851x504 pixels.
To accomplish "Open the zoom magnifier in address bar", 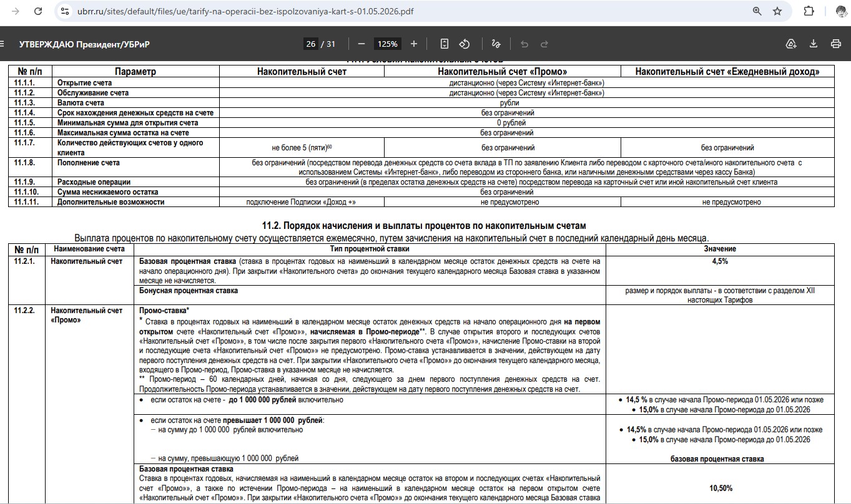I will [x=757, y=11].
